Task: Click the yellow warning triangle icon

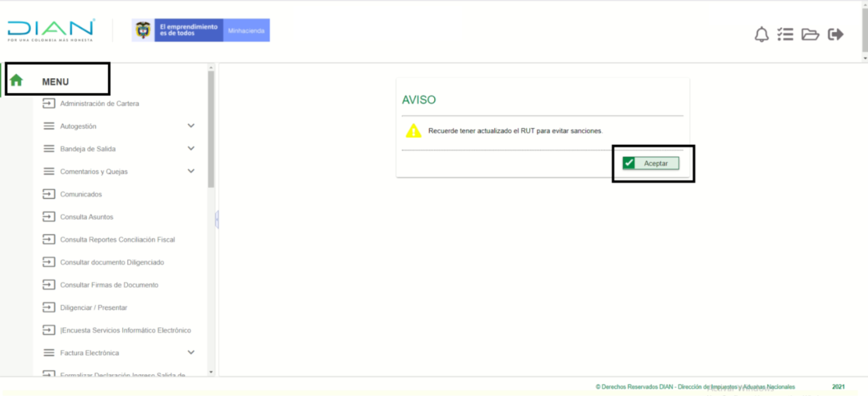Action: pos(413,131)
